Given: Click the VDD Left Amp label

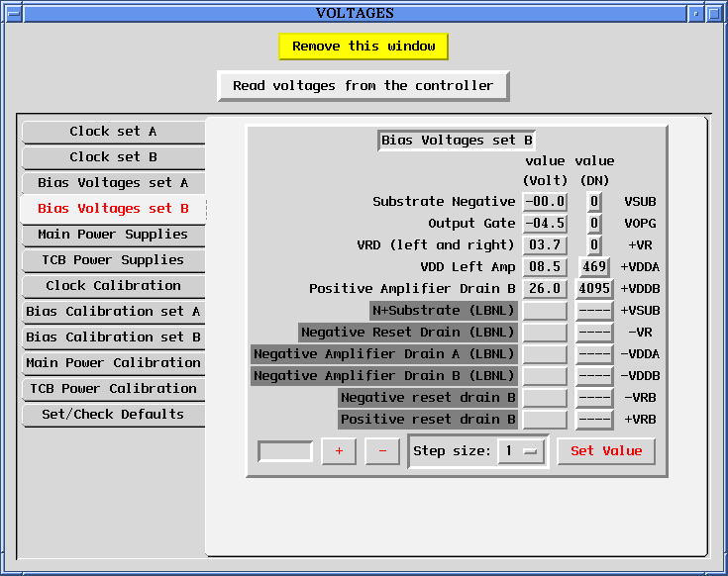Looking at the screenshot, I should click(468, 267).
